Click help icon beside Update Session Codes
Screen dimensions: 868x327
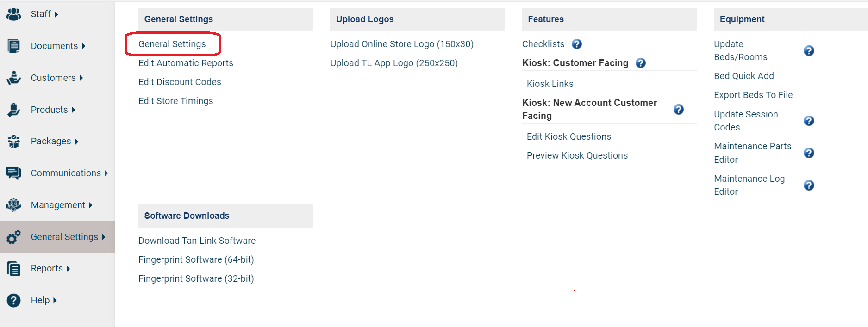tap(809, 121)
